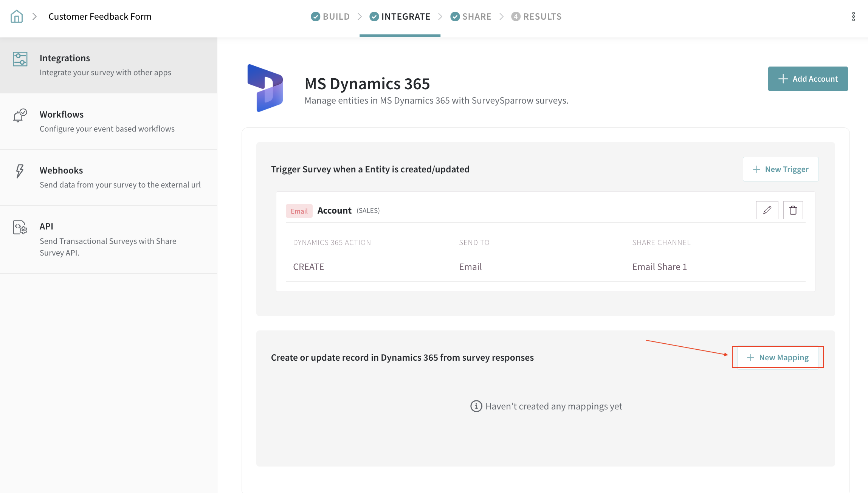Click the Email tag on Account trigger
Viewport: 868px width, 493px height.
click(299, 211)
